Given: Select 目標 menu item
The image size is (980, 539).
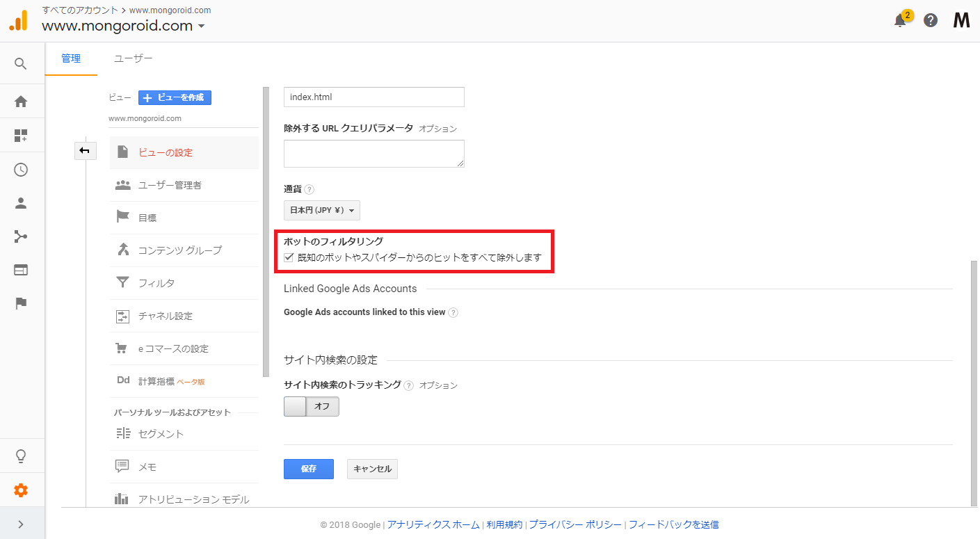Looking at the screenshot, I should click(x=184, y=218).
